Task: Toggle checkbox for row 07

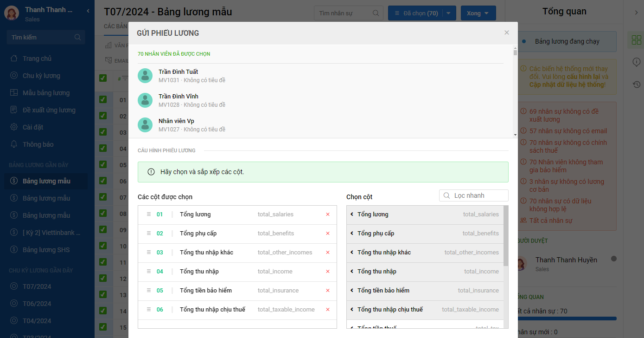Action: 103,196
